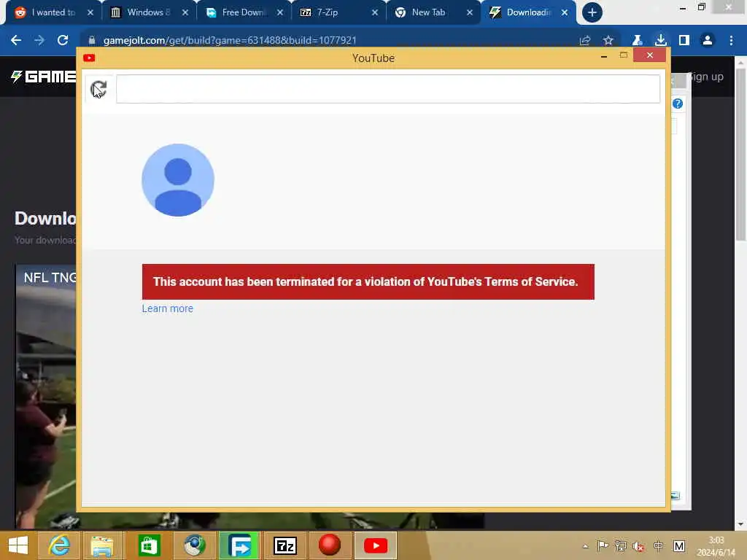This screenshot has height=560, width=747.
Task: Open the Action Center flag icon
Action: (603, 545)
